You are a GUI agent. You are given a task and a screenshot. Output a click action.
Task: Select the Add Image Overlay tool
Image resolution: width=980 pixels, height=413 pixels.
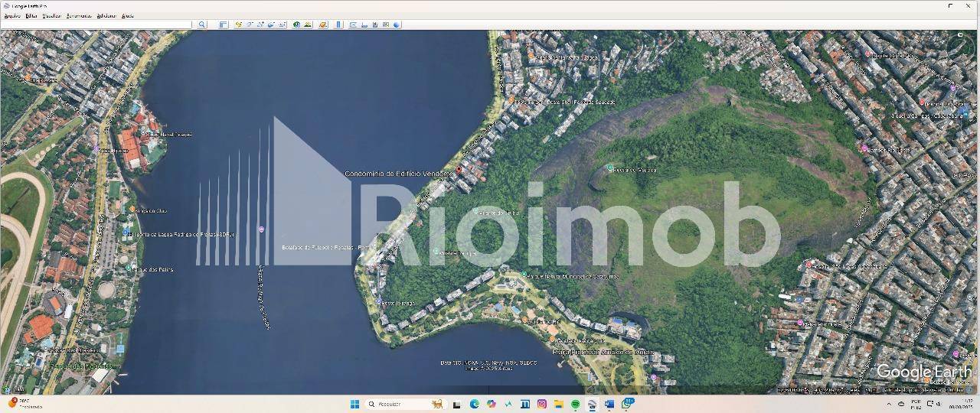(x=271, y=24)
